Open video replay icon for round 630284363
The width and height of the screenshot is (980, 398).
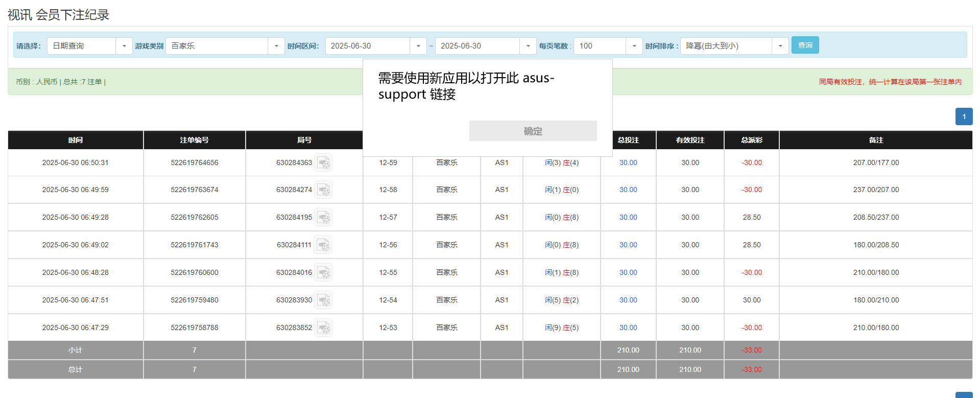coord(323,163)
